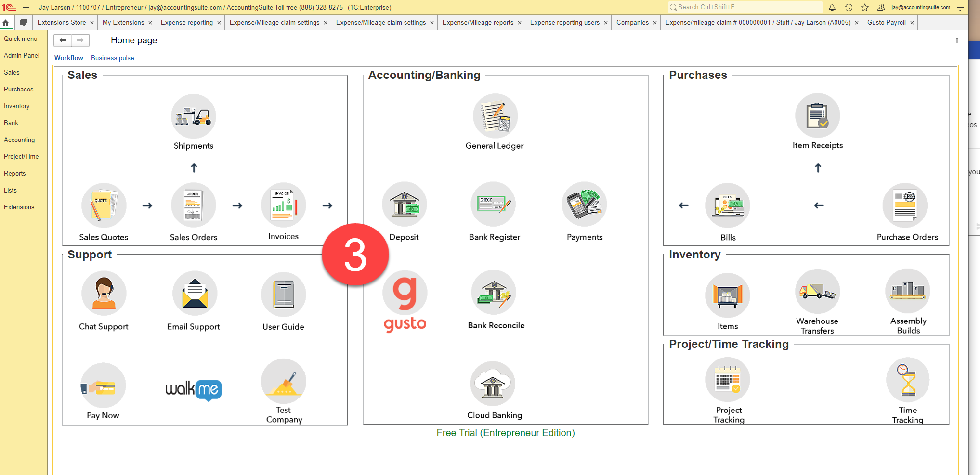The height and width of the screenshot is (475, 980).
Task: Open Bank section in sidebar
Action: (11, 123)
